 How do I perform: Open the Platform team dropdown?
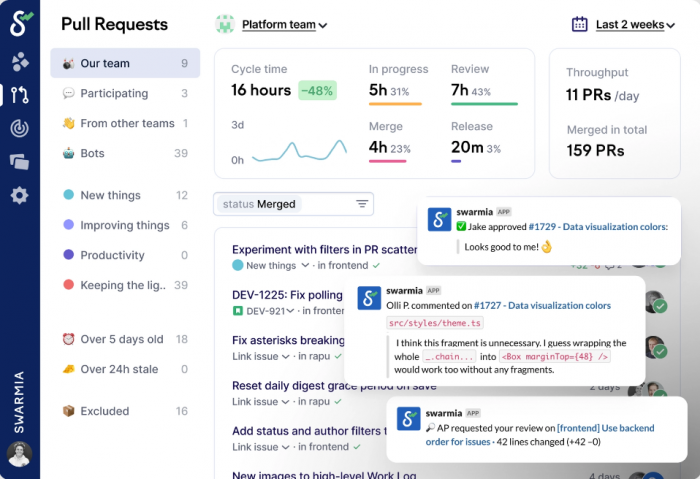pos(284,25)
